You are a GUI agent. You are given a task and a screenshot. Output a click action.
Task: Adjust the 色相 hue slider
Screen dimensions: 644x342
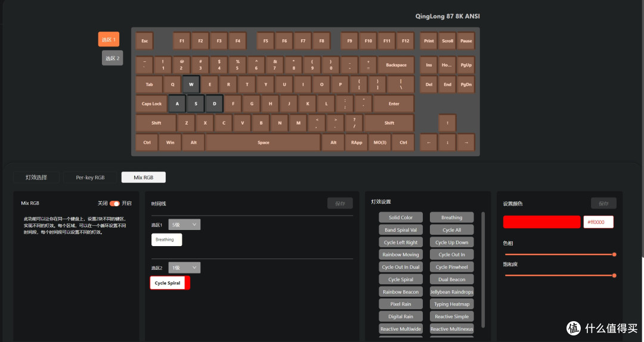click(559, 254)
